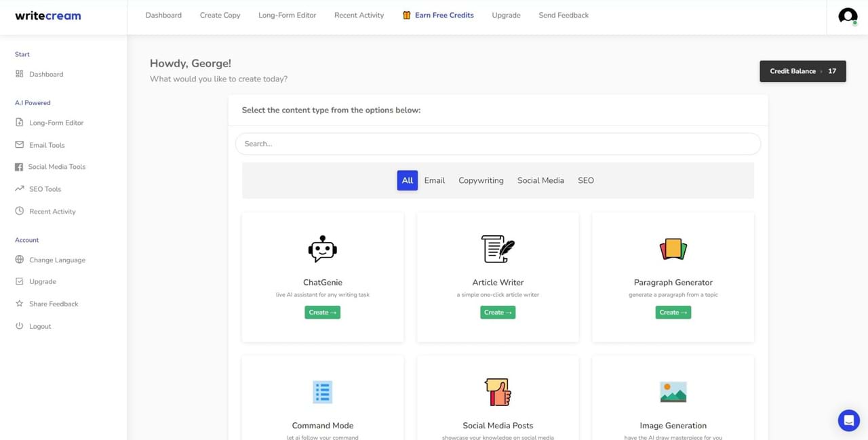Click the Change Language globe icon
This screenshot has height=440, width=868.
pos(19,260)
